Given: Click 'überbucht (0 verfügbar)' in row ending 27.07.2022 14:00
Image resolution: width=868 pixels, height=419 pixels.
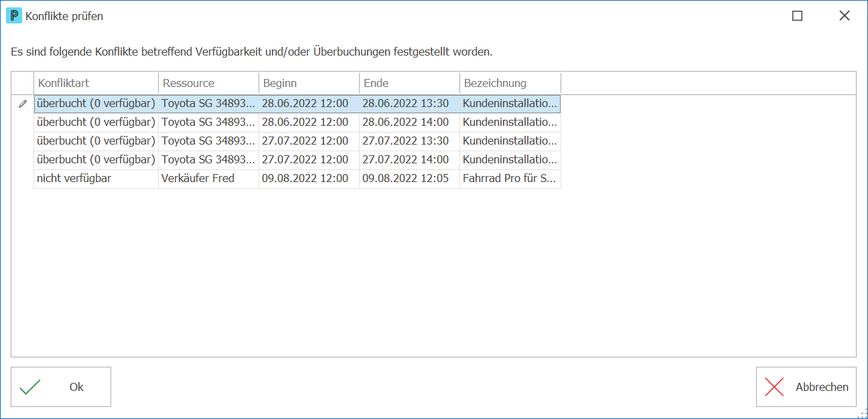Looking at the screenshot, I should click(x=96, y=160).
